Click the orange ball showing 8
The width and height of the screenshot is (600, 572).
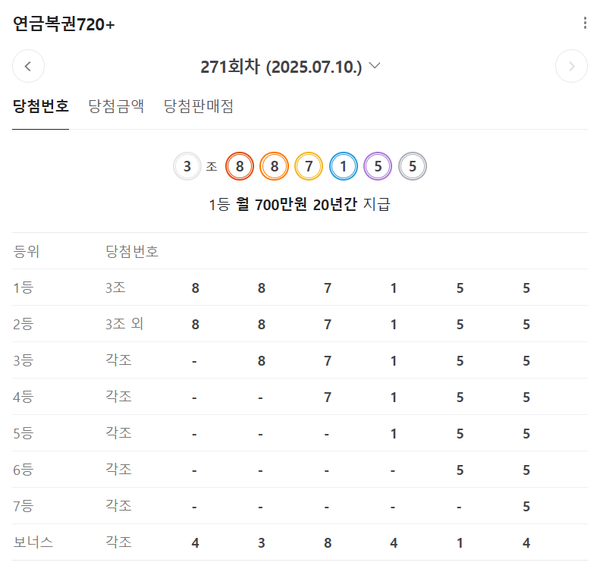pyautogui.click(x=274, y=166)
